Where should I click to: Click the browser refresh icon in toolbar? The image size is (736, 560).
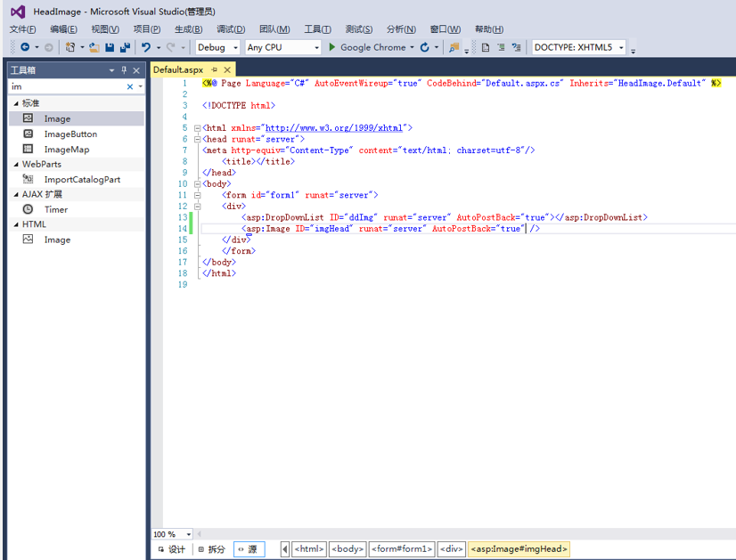[425, 47]
